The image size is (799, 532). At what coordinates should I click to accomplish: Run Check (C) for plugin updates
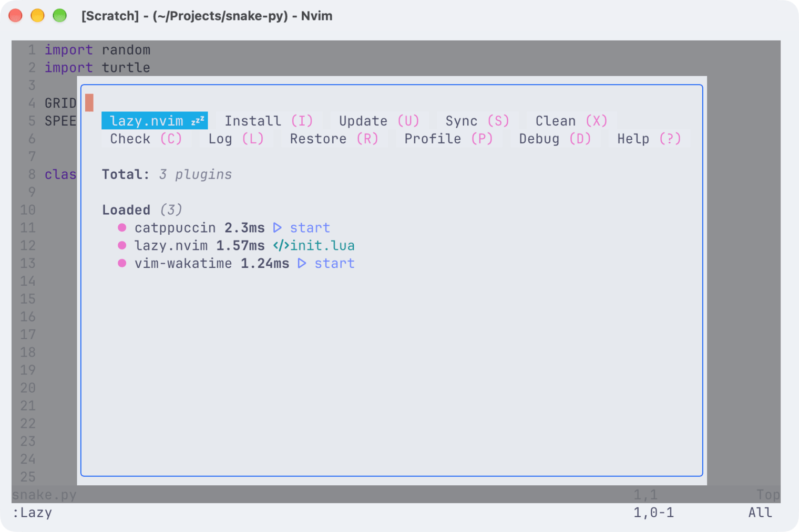pyautogui.click(x=146, y=139)
